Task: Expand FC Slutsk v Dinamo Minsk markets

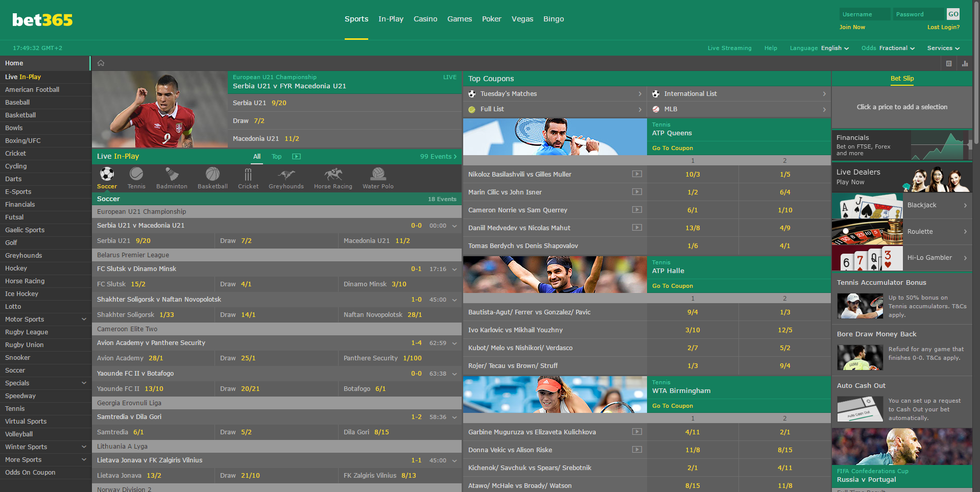Action: 455,269
